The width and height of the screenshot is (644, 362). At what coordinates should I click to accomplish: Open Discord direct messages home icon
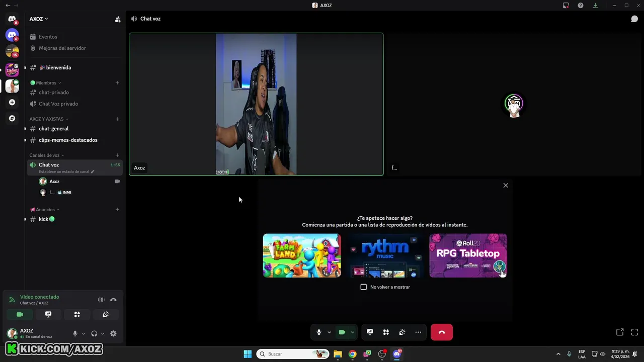(12, 19)
